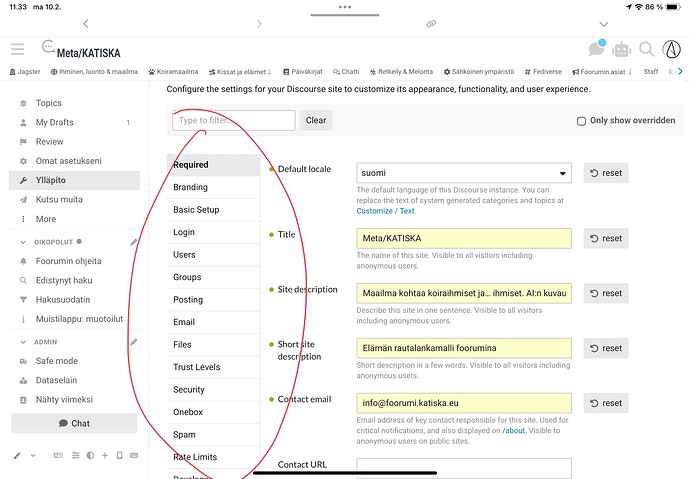Open the search magnifier in header
Image resolution: width=690 pixels, height=479 pixels.
point(646,49)
